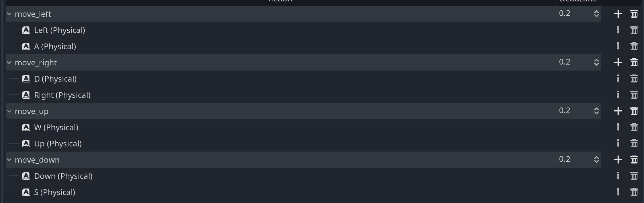
Task: Delete the move_left action
Action: pos(634,14)
